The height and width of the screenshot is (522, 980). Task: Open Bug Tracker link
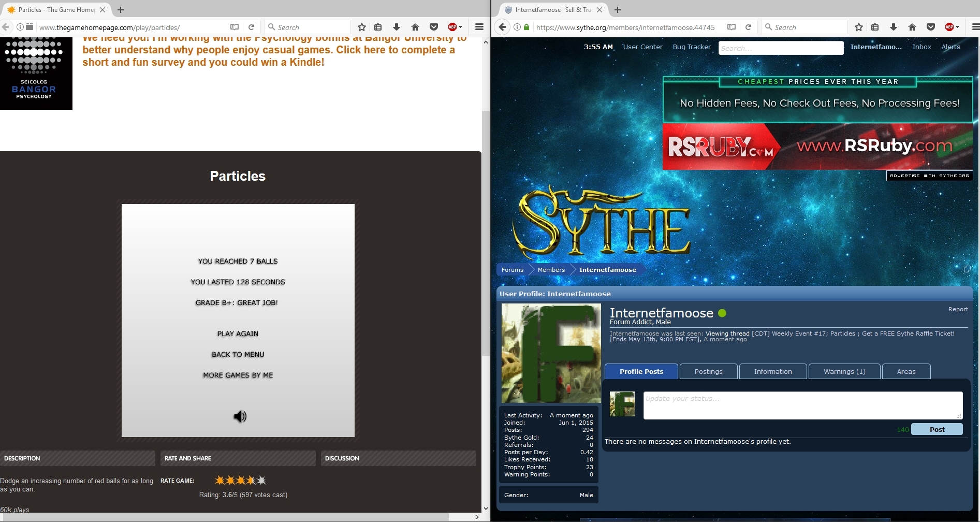pos(692,47)
